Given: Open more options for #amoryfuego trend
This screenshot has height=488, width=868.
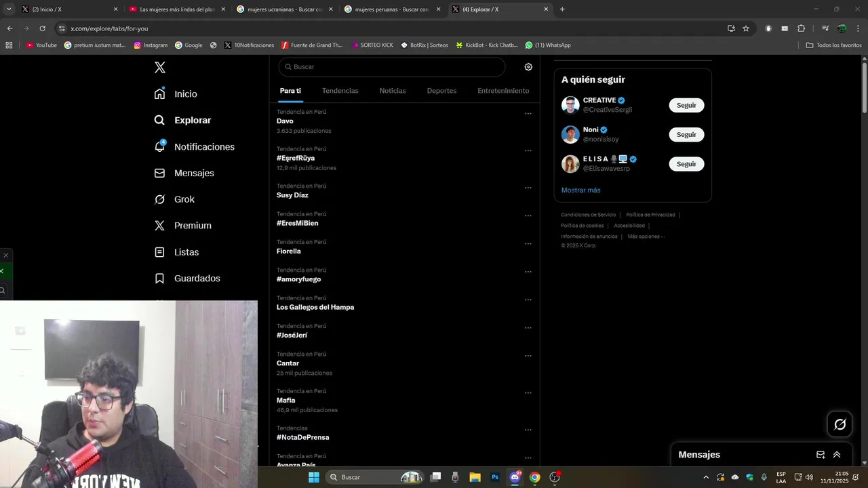Looking at the screenshot, I should 528,272.
